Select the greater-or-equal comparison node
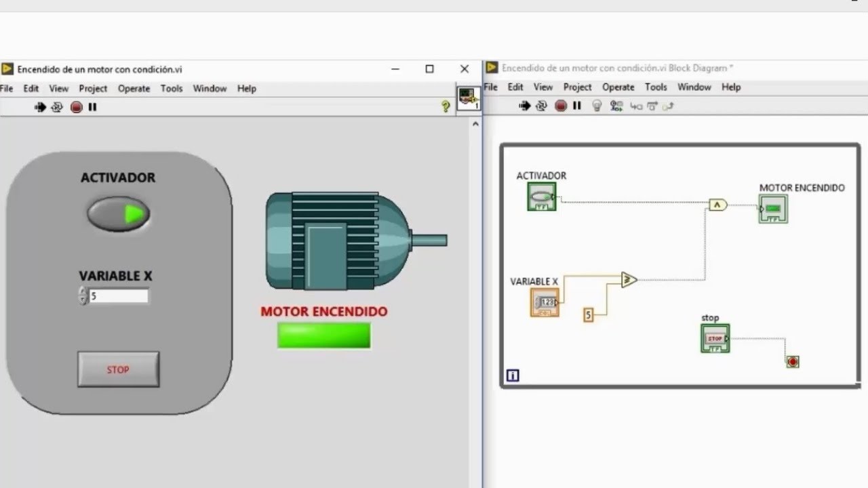 click(629, 280)
